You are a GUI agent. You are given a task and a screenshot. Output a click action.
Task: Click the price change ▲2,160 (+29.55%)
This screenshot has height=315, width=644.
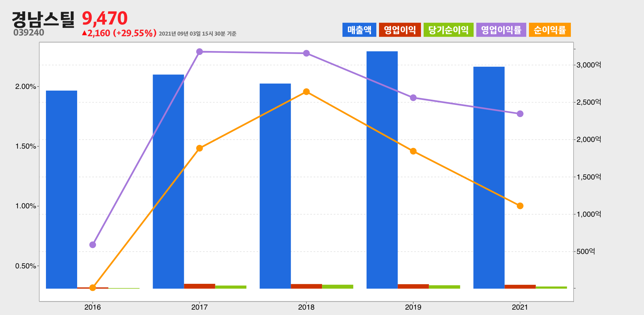pyautogui.click(x=119, y=33)
